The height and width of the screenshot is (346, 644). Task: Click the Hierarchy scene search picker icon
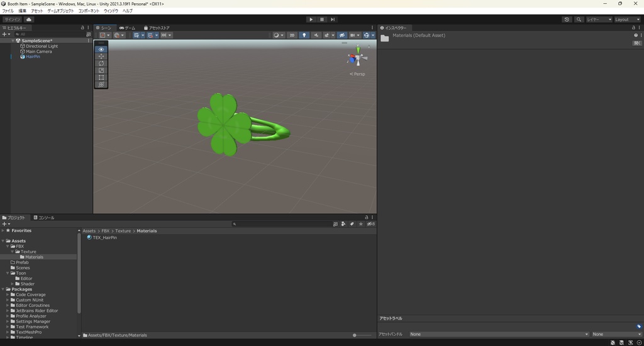pyautogui.click(x=88, y=34)
